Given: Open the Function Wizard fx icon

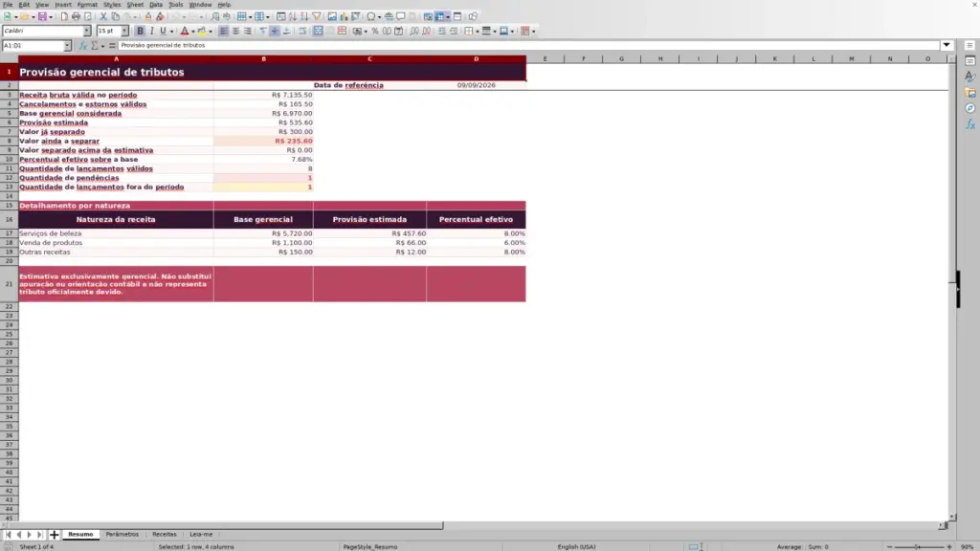Looking at the screenshot, I should pos(82,46).
